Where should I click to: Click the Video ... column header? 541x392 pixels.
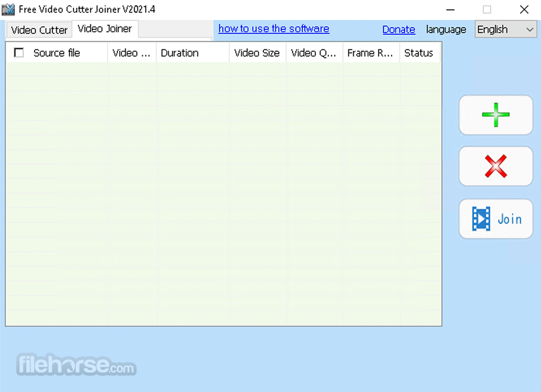(132, 53)
